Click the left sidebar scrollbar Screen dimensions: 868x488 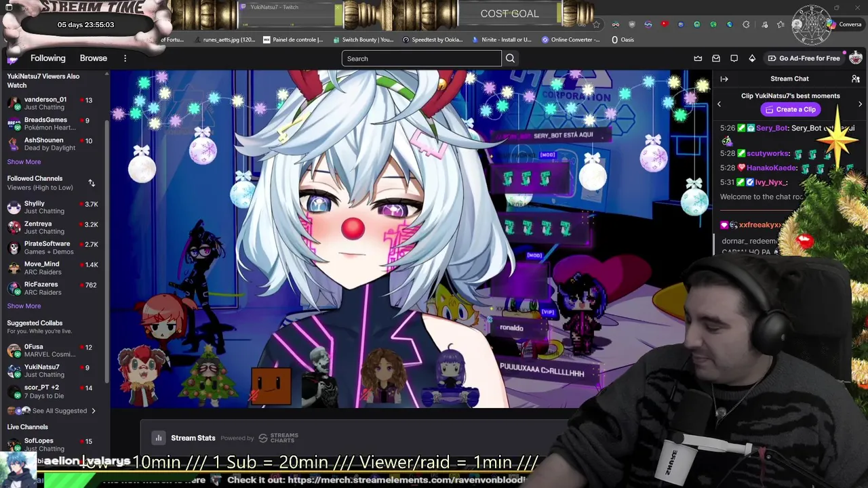[x=106, y=251]
